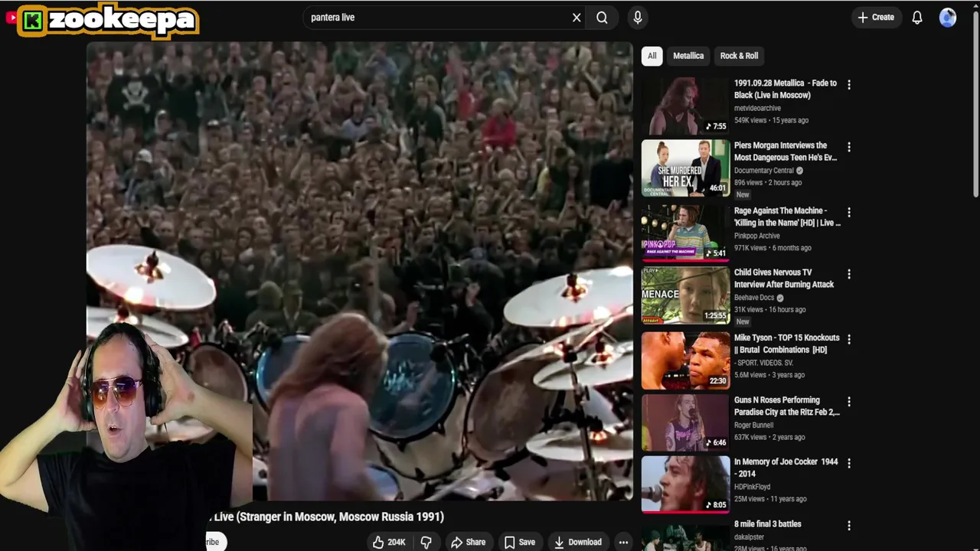Visit metvideoarchive channel

[757, 108]
